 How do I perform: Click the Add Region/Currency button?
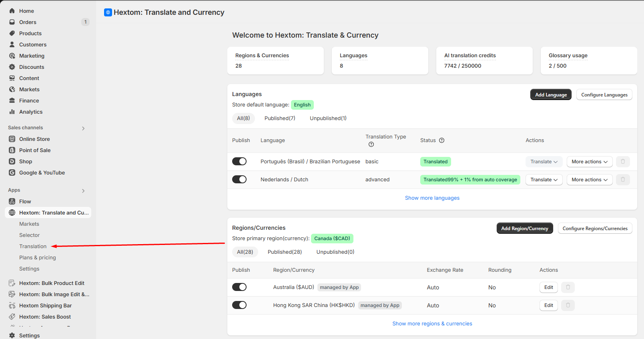525,229
